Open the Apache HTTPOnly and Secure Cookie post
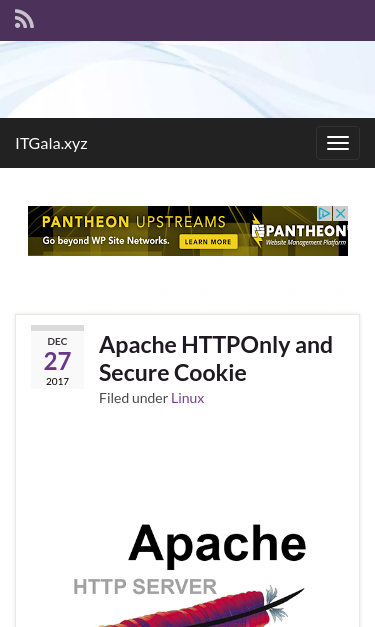 tap(215, 359)
